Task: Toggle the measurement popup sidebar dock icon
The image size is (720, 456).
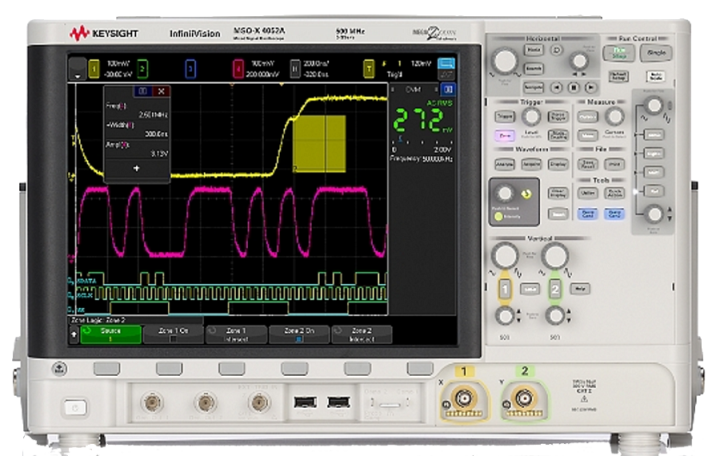Action: pos(142,91)
